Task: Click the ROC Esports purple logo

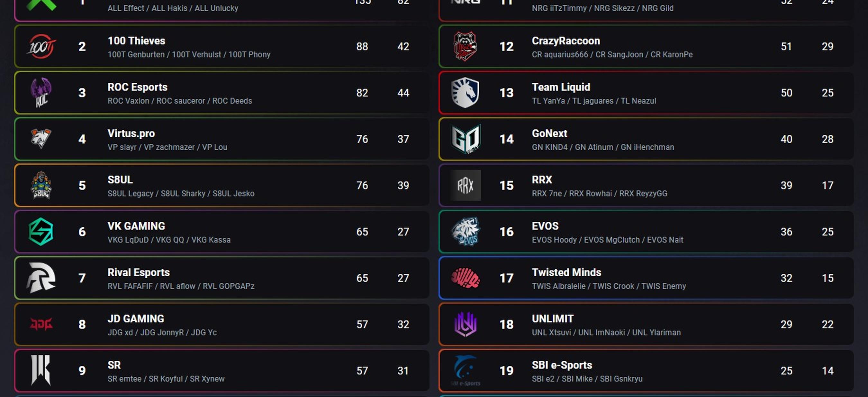Action: [x=41, y=92]
